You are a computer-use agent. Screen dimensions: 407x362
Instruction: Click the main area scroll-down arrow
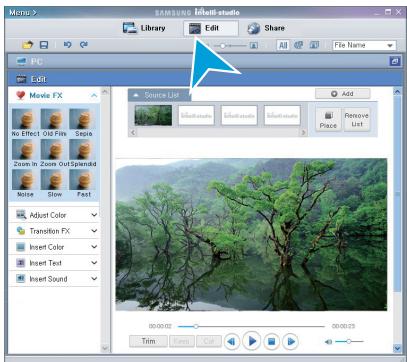[397, 348]
